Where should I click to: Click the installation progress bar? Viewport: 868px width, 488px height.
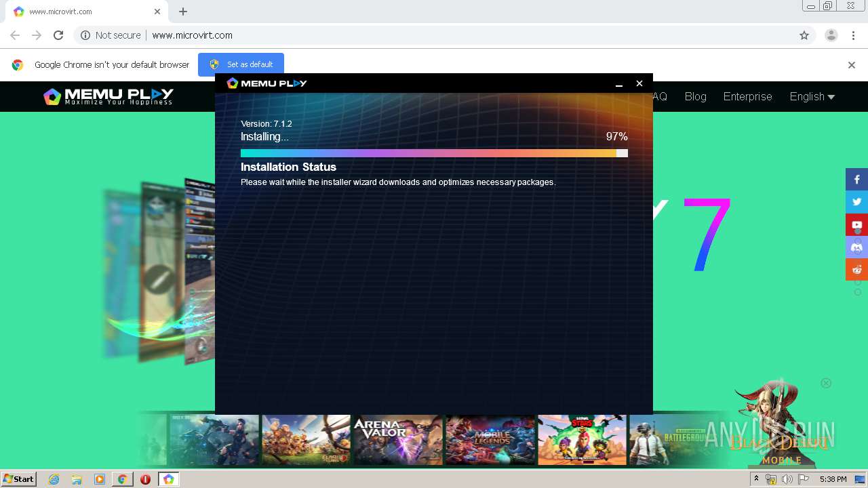point(434,153)
